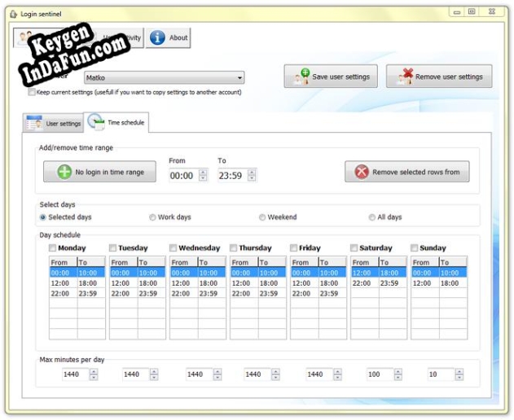
Task: Click the User settings tab icon
Action: point(34,123)
